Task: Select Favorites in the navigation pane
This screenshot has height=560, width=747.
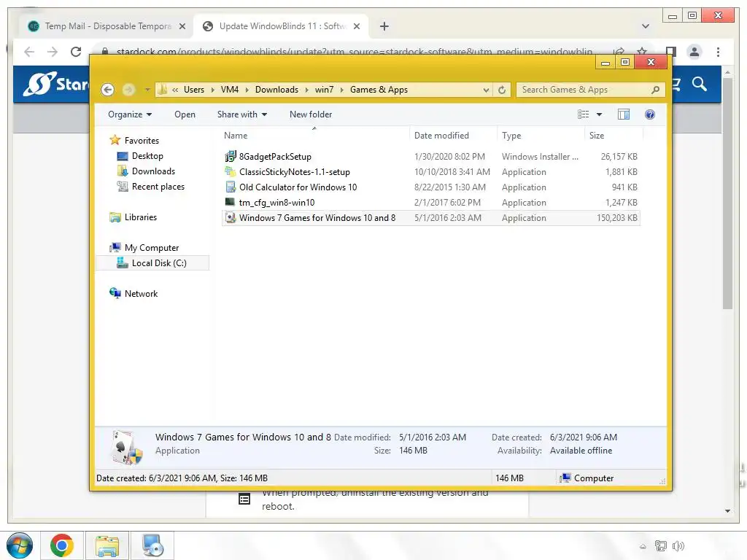Action: point(142,141)
